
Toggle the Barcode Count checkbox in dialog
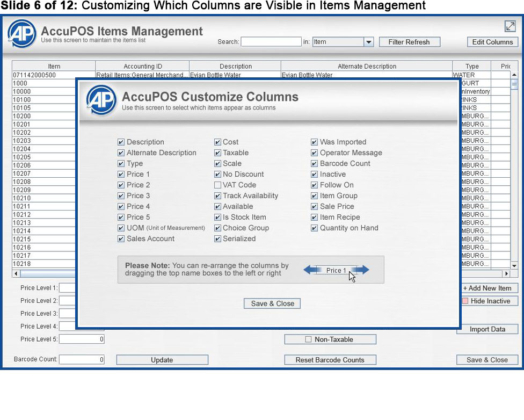[x=314, y=163]
